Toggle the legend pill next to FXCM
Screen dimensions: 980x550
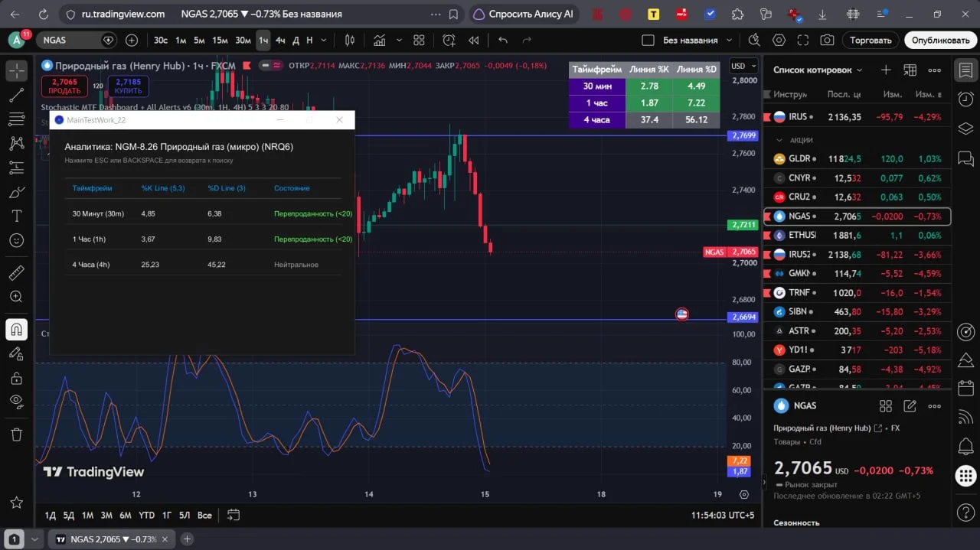271,66
